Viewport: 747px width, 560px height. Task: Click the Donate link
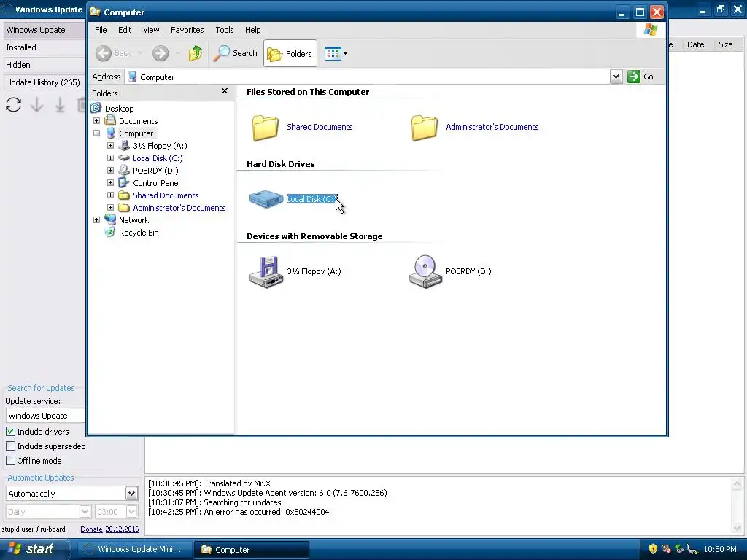coord(91,529)
